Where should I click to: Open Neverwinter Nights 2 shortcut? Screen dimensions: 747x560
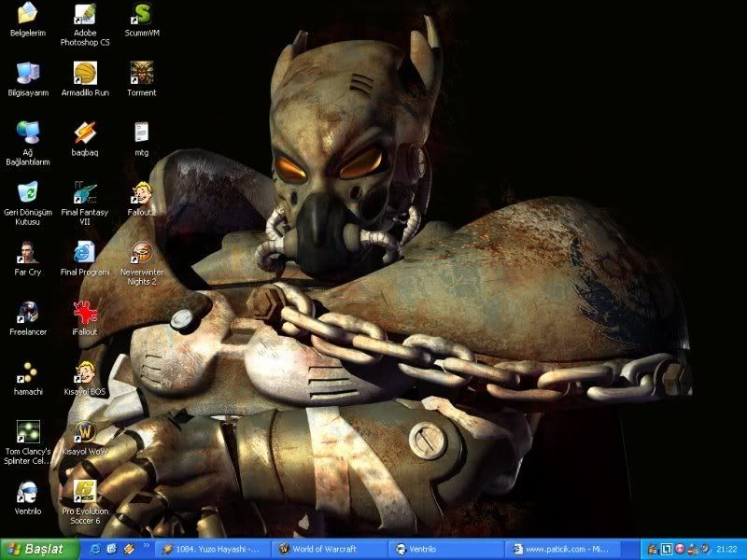141,252
